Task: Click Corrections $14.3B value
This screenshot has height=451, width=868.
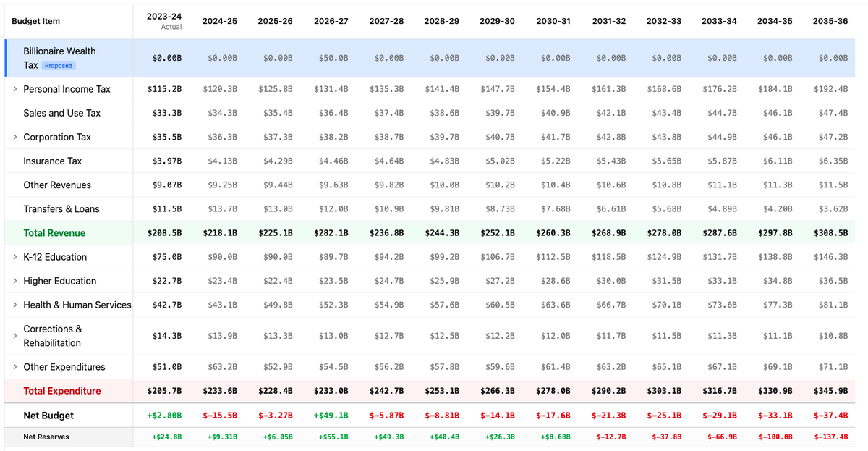Action: click(167, 336)
